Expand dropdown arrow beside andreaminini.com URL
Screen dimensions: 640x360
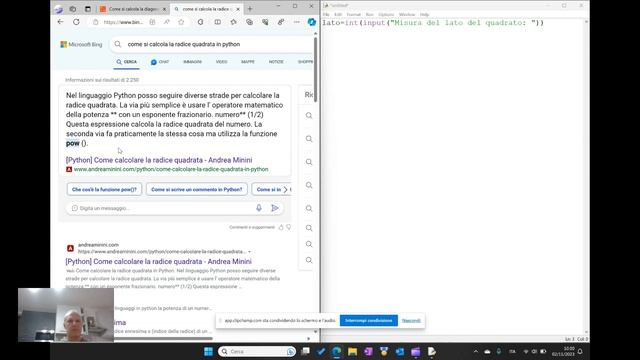[249, 252]
